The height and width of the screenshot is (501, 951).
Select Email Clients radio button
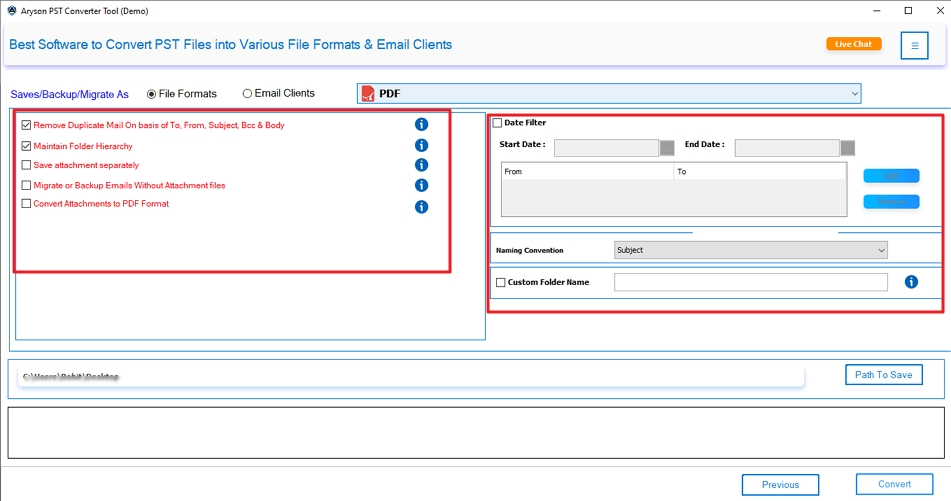coord(247,93)
